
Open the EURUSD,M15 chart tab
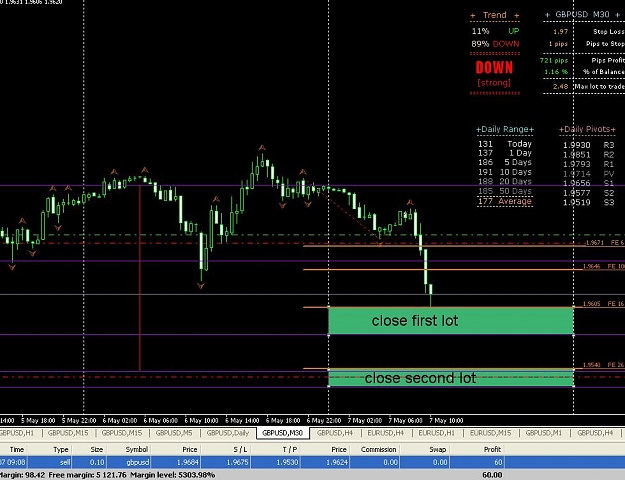[x=490, y=433]
